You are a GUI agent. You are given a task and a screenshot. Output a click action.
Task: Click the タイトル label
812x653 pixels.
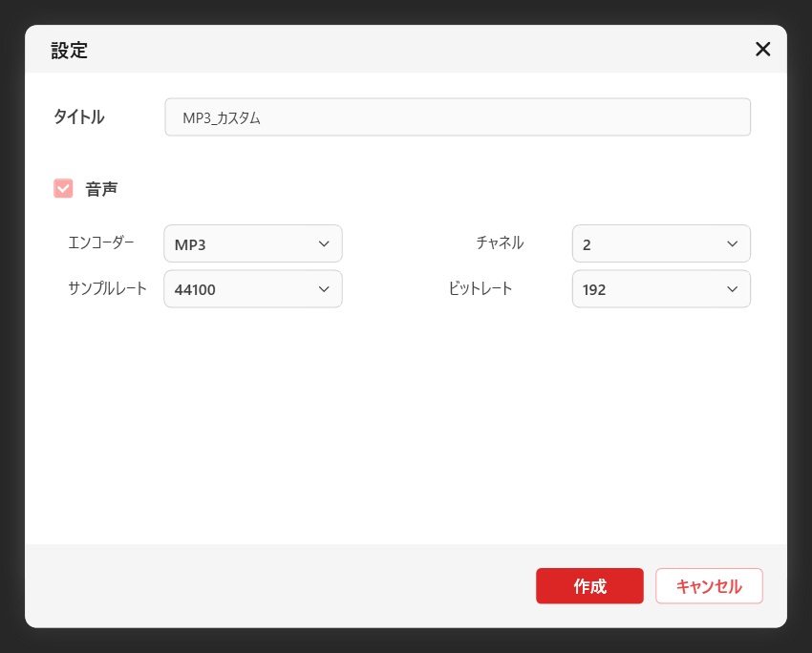pyautogui.click(x=78, y=117)
